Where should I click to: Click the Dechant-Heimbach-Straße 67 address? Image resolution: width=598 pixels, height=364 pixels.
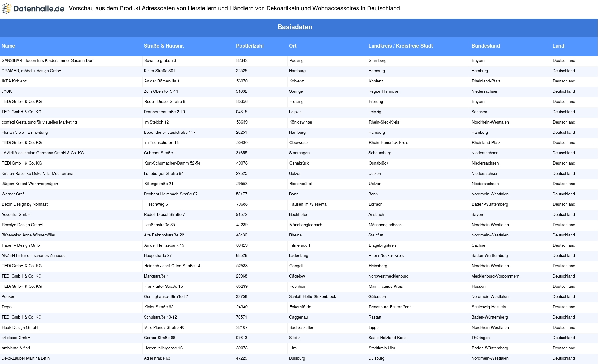[x=171, y=194]
